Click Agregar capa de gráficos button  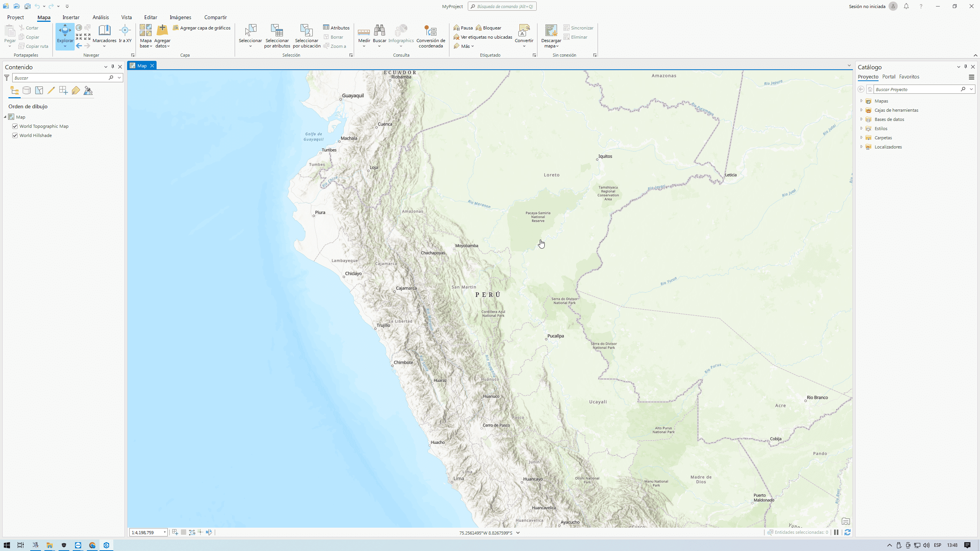pyautogui.click(x=202, y=28)
